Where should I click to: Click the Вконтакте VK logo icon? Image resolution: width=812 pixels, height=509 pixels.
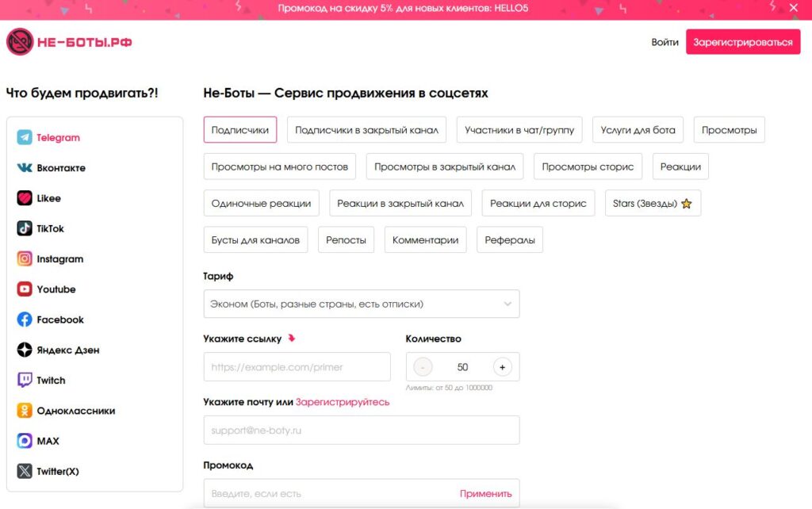tap(25, 168)
